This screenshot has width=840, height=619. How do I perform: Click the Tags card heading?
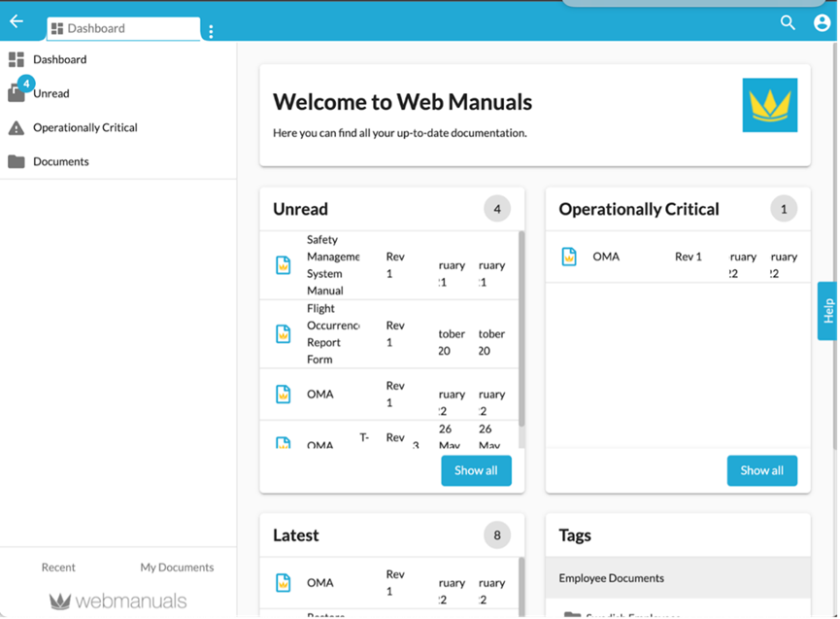click(x=575, y=535)
